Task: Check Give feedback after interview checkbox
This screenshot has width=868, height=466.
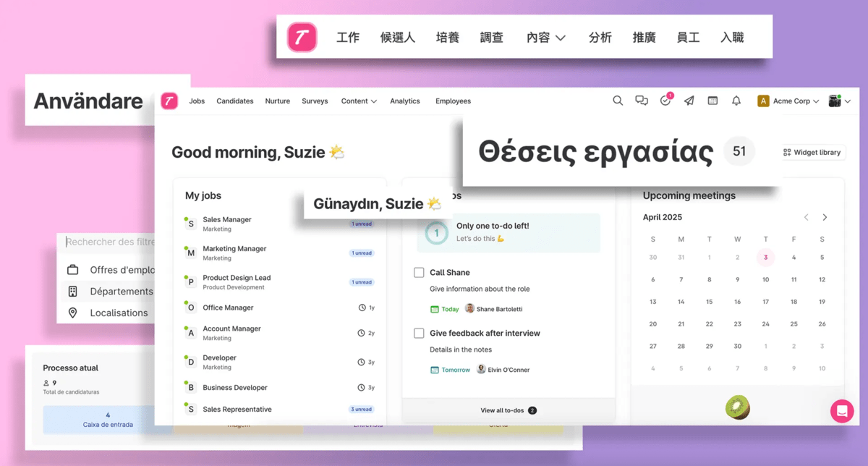Action: 419,334
